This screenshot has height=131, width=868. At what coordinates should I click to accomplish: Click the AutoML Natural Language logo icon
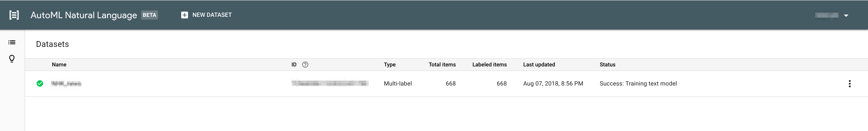coord(14,15)
